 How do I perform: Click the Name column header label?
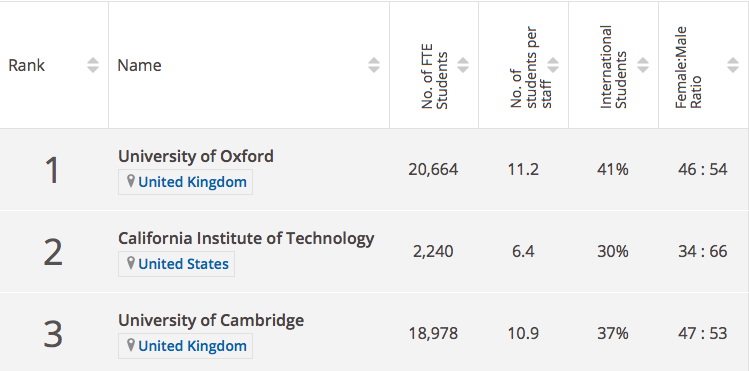tap(139, 65)
